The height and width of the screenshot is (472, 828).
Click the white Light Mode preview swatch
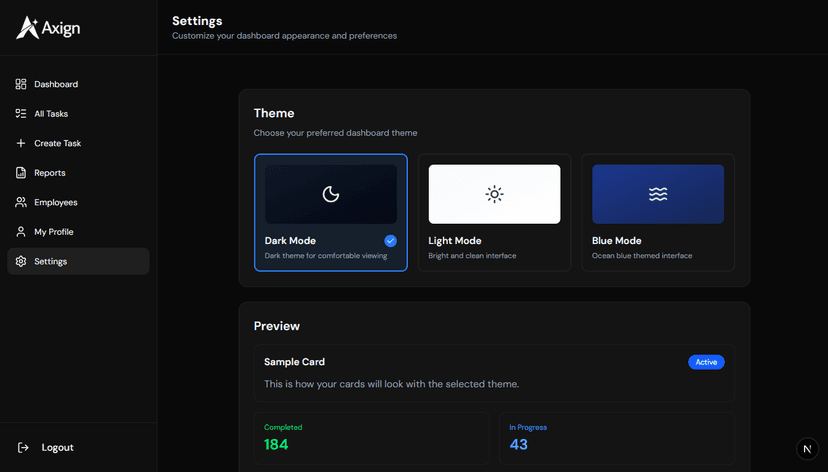click(x=494, y=194)
